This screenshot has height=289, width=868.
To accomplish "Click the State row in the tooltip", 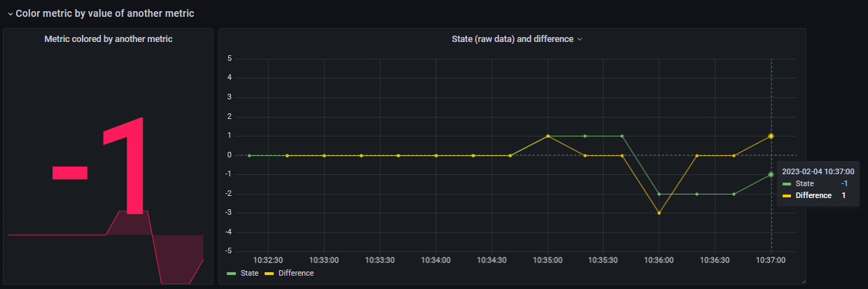I will point(815,183).
